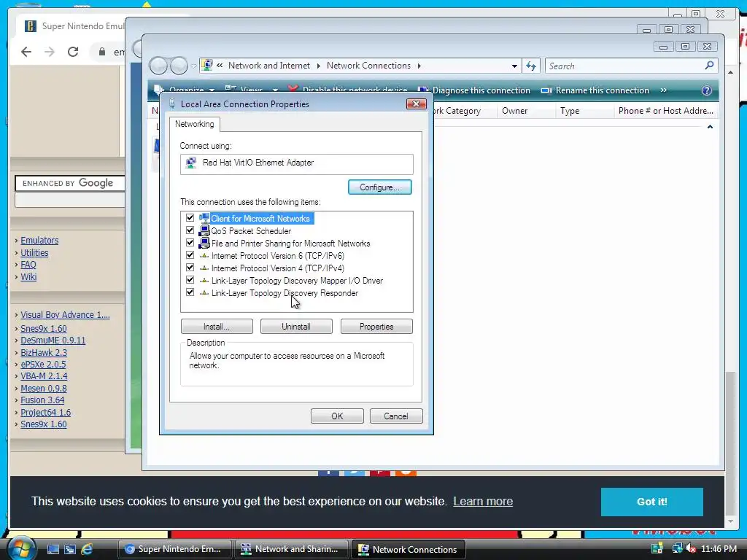This screenshot has height=560, width=747.
Task: Click Explorer Forward navigation button
Action: click(179, 66)
